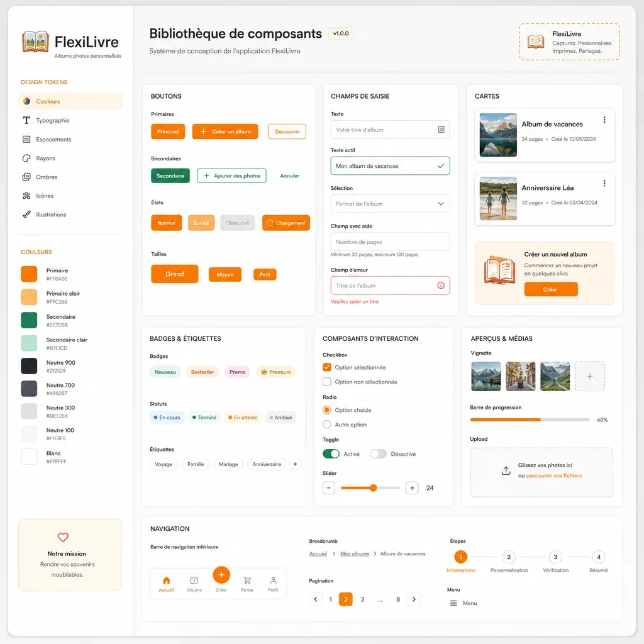644x644 pixels.
Task: Click the minus button beside the slider
Action: click(328, 488)
